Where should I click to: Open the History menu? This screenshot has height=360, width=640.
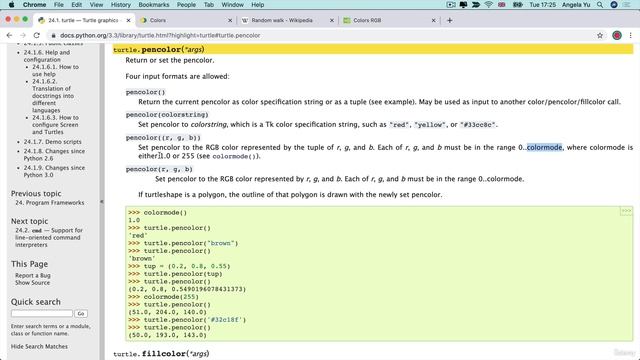pos(121,5)
